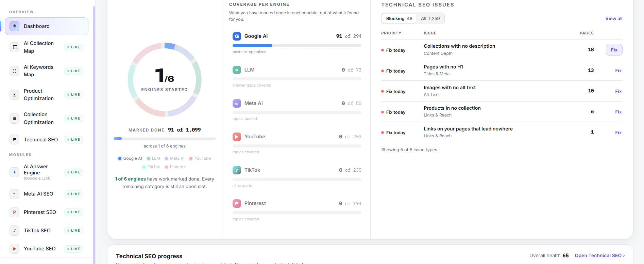Click the engines started donut chart
Image resolution: width=644 pixels, height=264 pixels.
click(165, 80)
